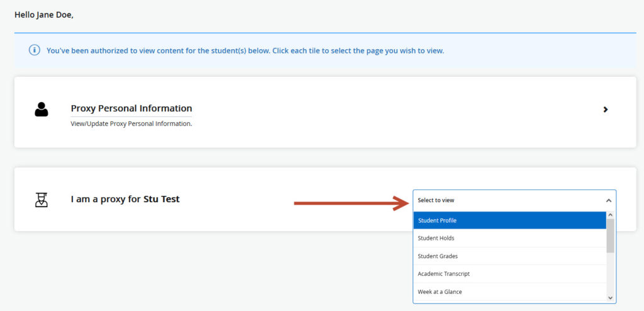The height and width of the screenshot is (311, 644).
Task: Click the authorization message text in the banner
Action: (245, 51)
